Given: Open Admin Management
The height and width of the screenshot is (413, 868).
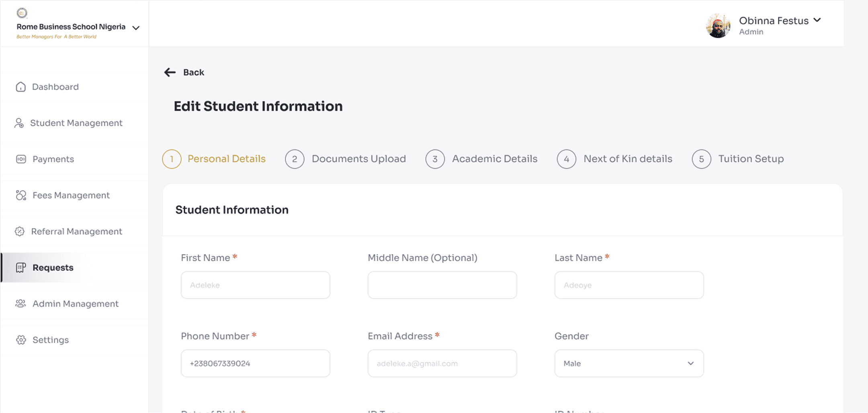Looking at the screenshot, I should 75,304.
